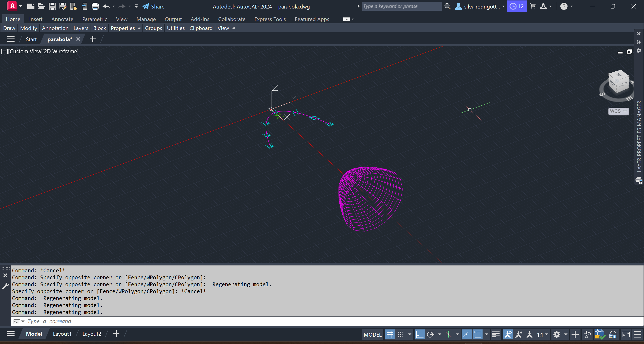Viewport: 644px width, 344px height.
Task: Close the parabola* drawing tab
Action: pos(78,39)
